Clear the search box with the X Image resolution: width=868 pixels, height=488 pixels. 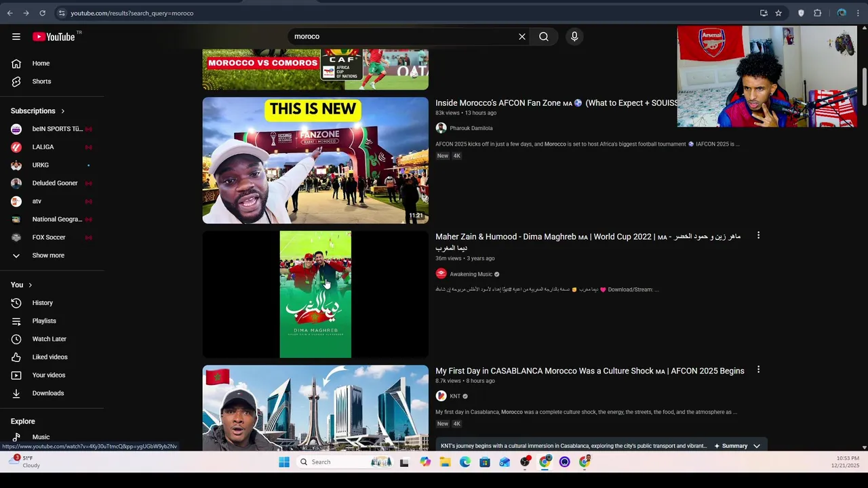coord(522,37)
